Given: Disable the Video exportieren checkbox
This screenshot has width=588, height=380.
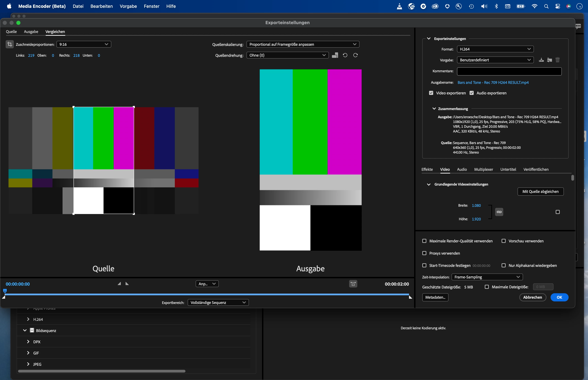Looking at the screenshot, I should click(x=431, y=93).
